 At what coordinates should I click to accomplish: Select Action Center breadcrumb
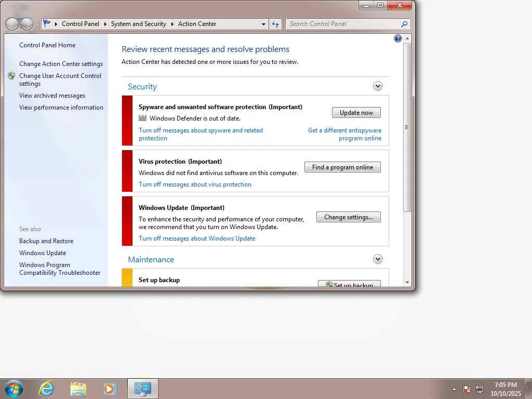click(197, 24)
